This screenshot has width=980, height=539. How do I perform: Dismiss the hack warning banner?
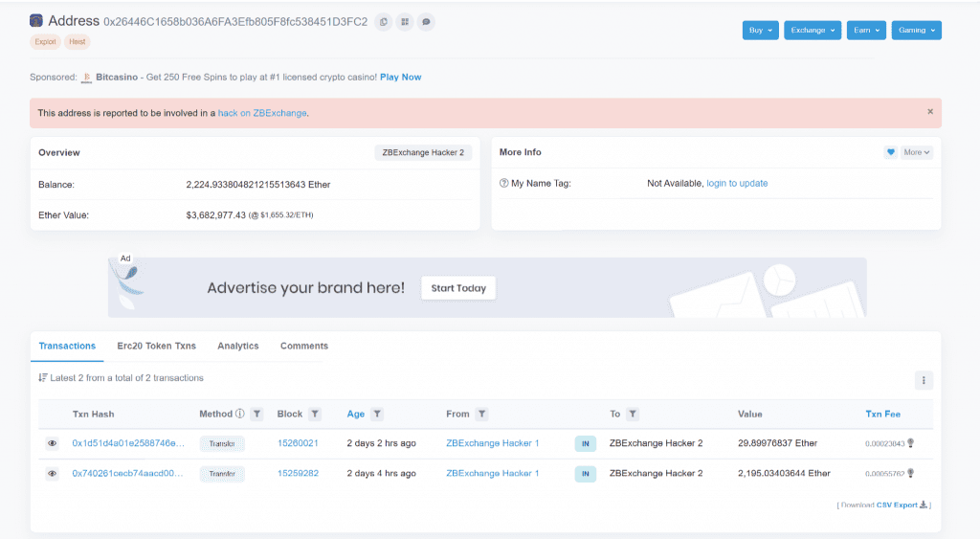click(x=930, y=111)
